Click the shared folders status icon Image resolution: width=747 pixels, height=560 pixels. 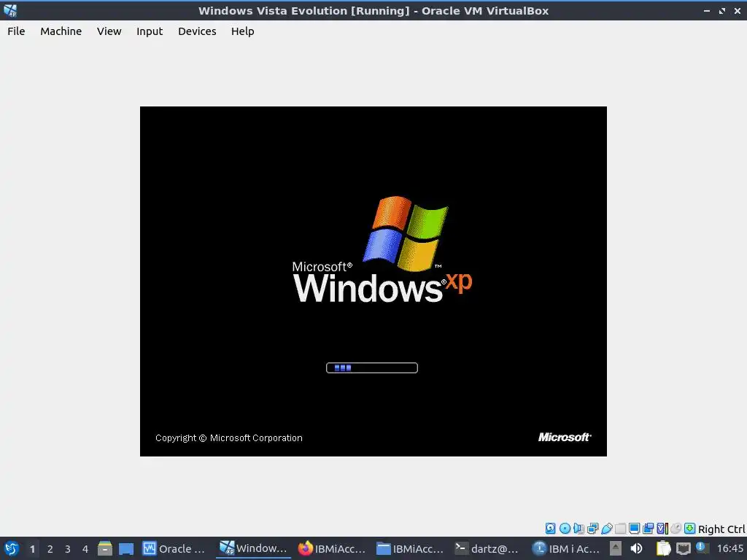[620, 528]
